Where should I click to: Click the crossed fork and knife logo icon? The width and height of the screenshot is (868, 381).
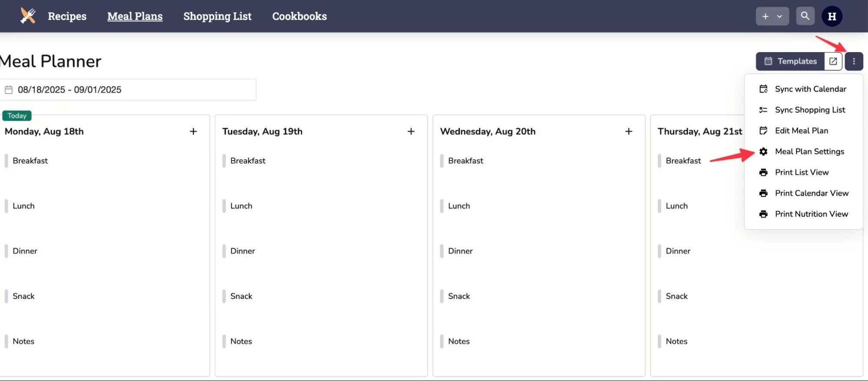point(27,16)
